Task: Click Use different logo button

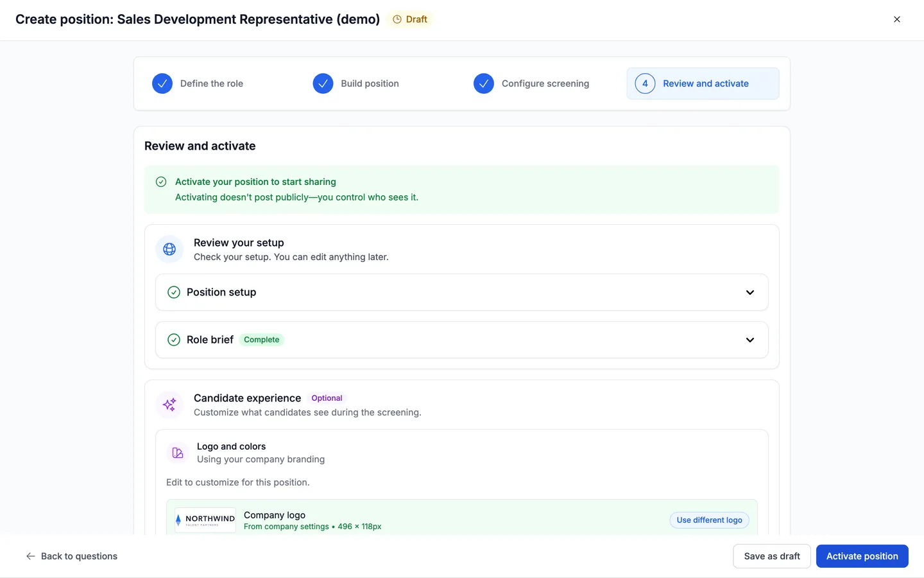Action: coord(709,520)
